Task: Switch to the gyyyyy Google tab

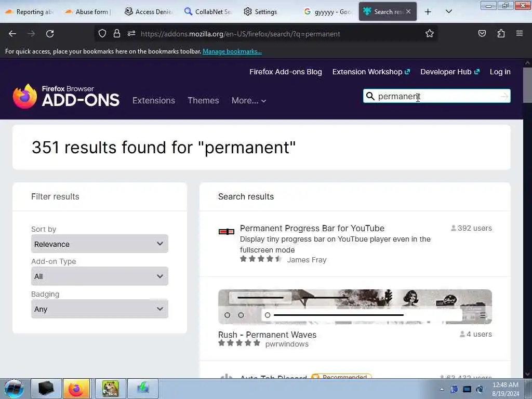Action: [x=327, y=12]
